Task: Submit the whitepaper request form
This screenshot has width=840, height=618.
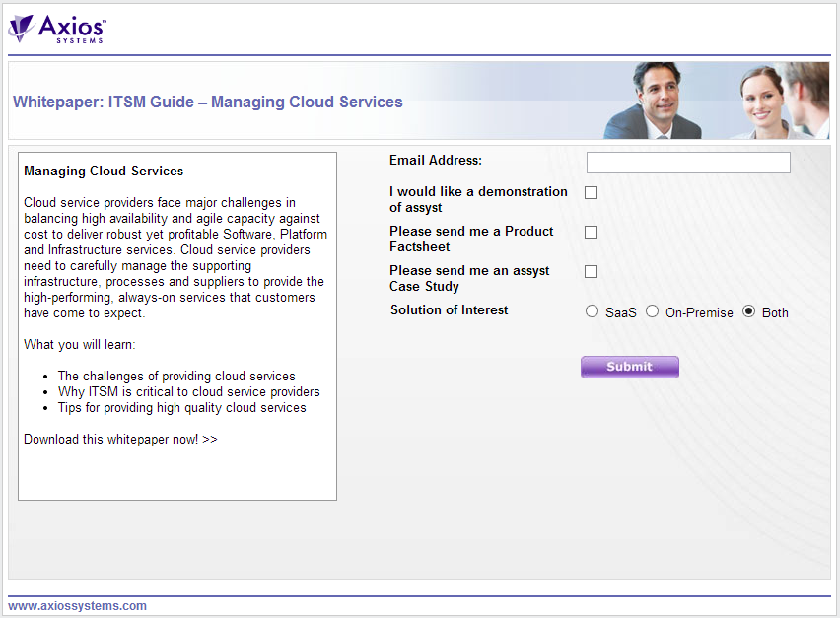Action: tap(630, 367)
